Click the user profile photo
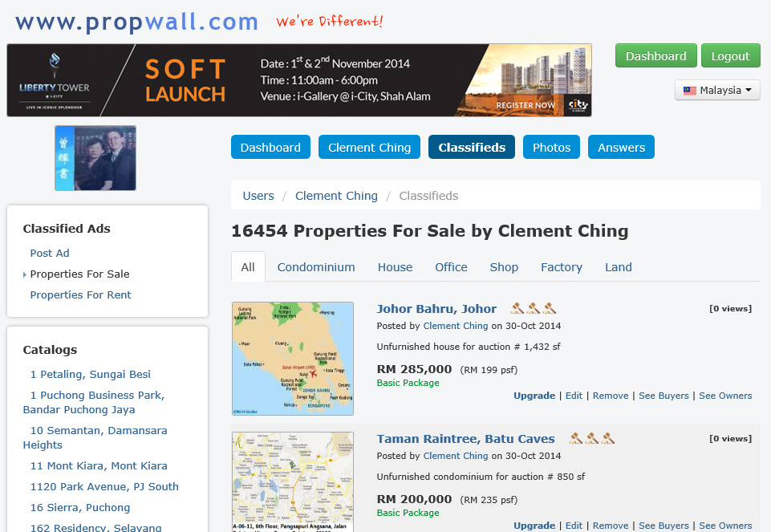This screenshot has height=532, width=771. tap(95, 158)
